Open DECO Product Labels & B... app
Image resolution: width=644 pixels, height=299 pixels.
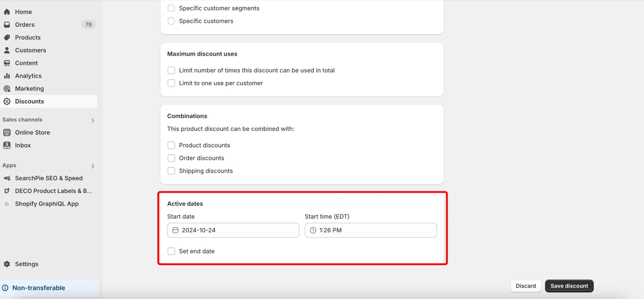tap(49, 191)
